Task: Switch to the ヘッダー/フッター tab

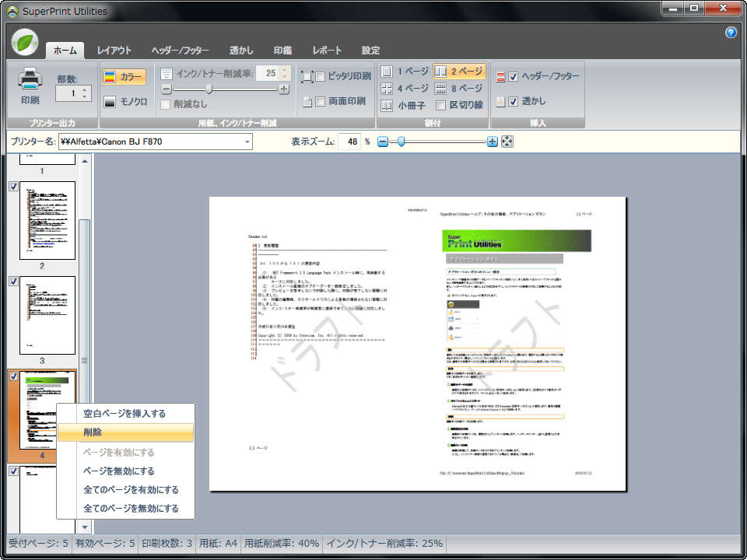Action: tap(181, 51)
